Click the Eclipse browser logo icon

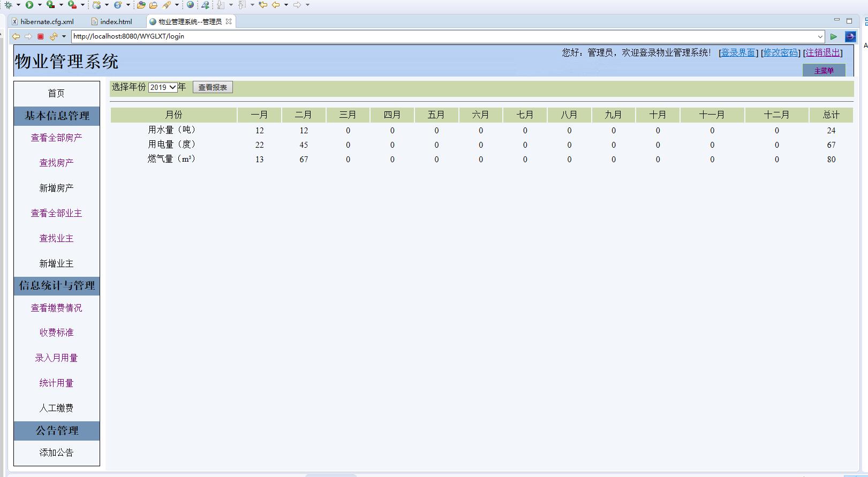click(850, 36)
